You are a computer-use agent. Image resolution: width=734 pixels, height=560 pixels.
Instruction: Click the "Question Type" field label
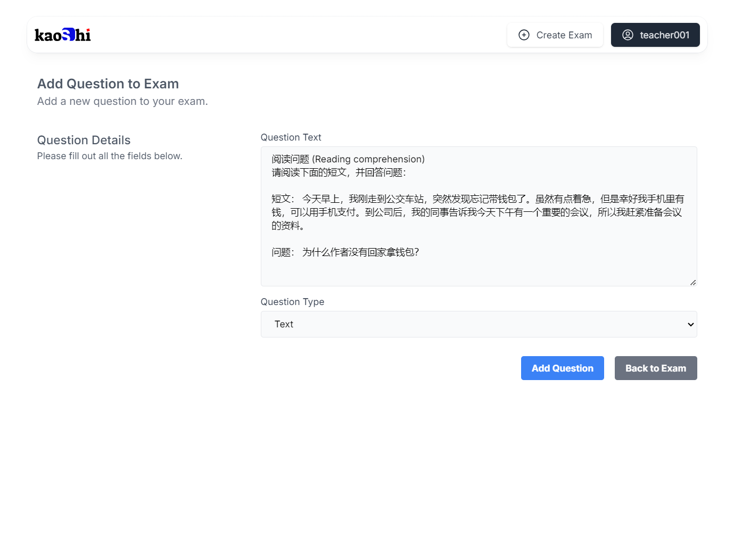click(x=292, y=302)
